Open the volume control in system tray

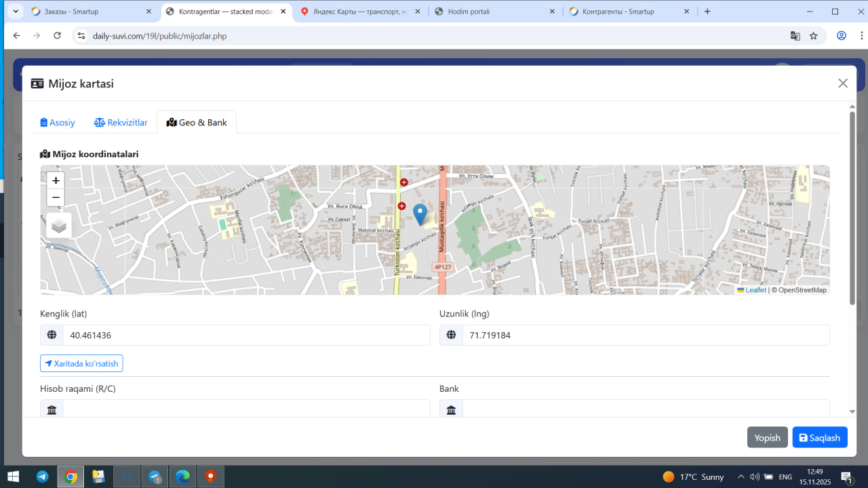pyautogui.click(x=755, y=476)
